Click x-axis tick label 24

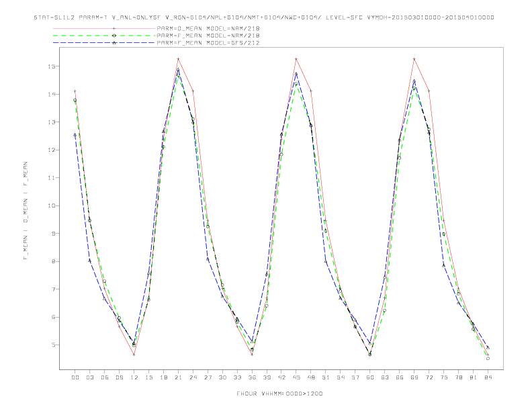point(193,377)
